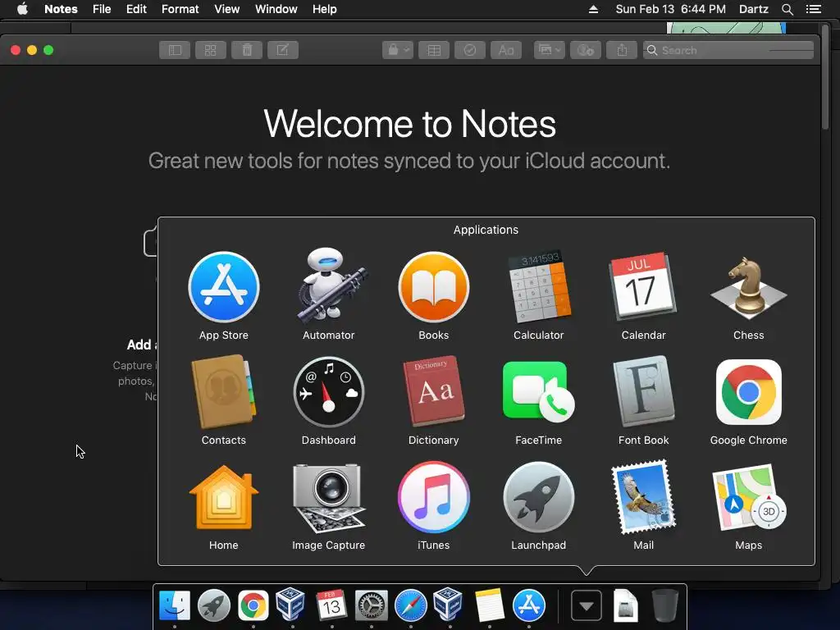The height and width of the screenshot is (630, 840).
Task: Open the View menu
Action: [x=227, y=9]
